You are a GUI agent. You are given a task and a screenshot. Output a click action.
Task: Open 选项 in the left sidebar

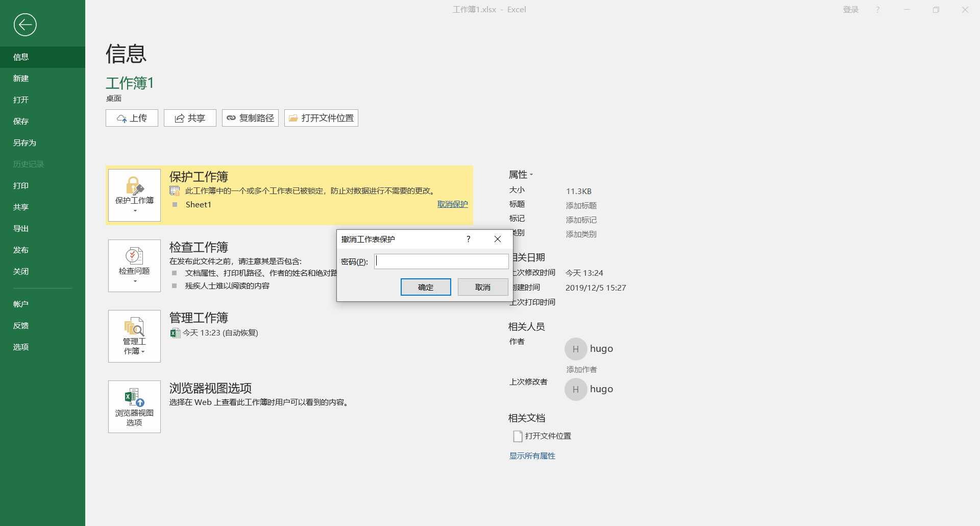click(x=42, y=347)
